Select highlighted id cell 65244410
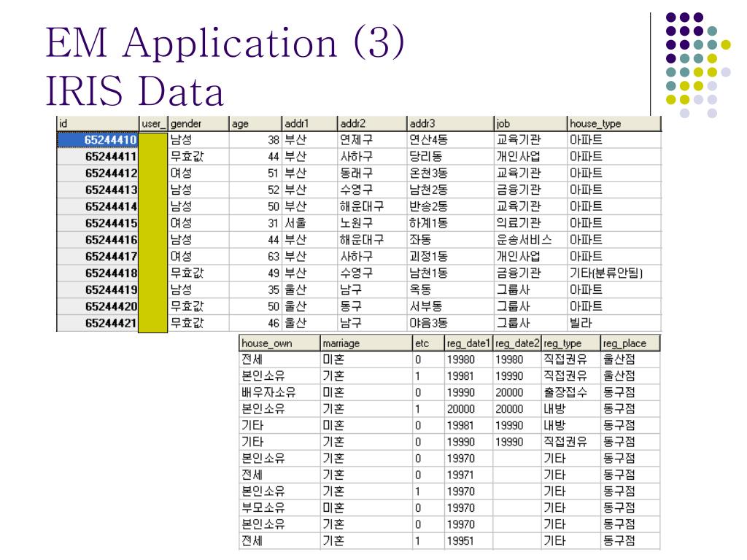This screenshot has width=747, height=560. click(98, 140)
